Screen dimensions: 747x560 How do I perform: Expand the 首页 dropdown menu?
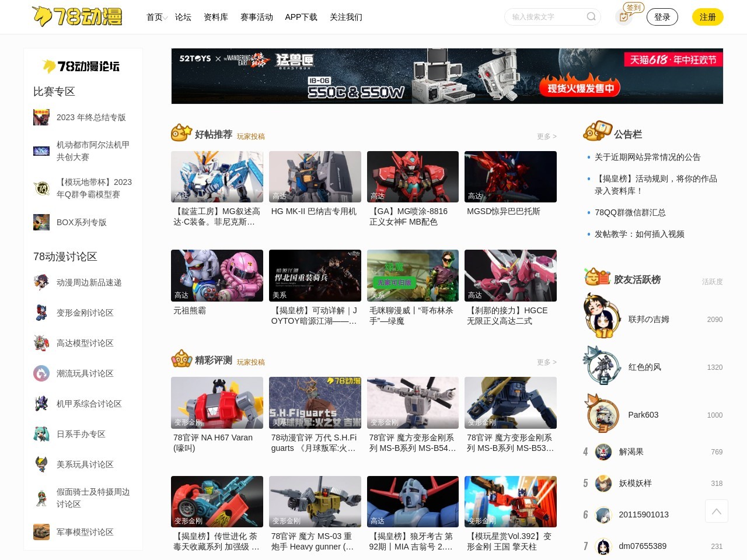pos(156,17)
